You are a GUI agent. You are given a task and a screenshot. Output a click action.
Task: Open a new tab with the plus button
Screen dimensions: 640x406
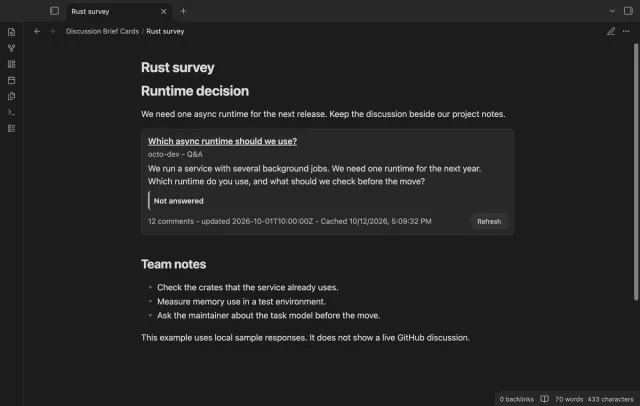pyautogui.click(x=183, y=11)
